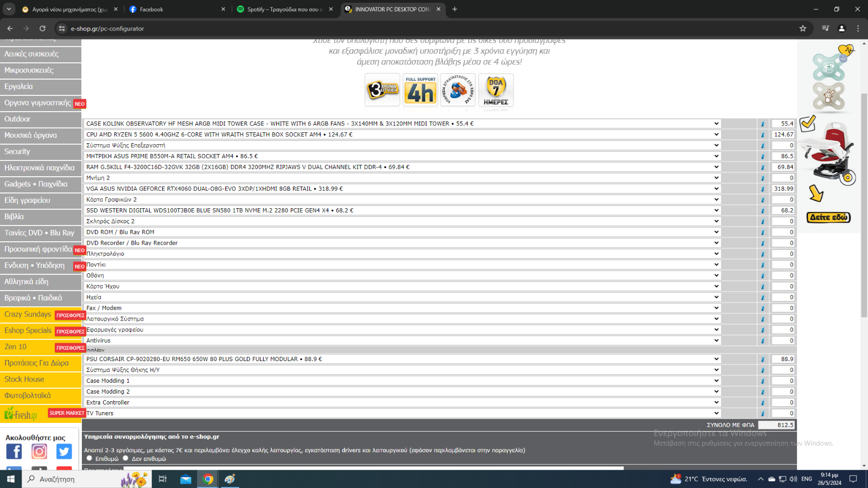
Task: Open info icon for PSU CORSAIR row
Action: 763,359
